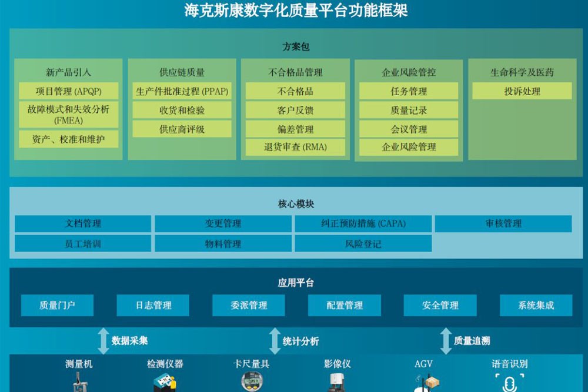The image size is (588, 392).
Task: Click the 统计分析 label
Action: [300, 341]
